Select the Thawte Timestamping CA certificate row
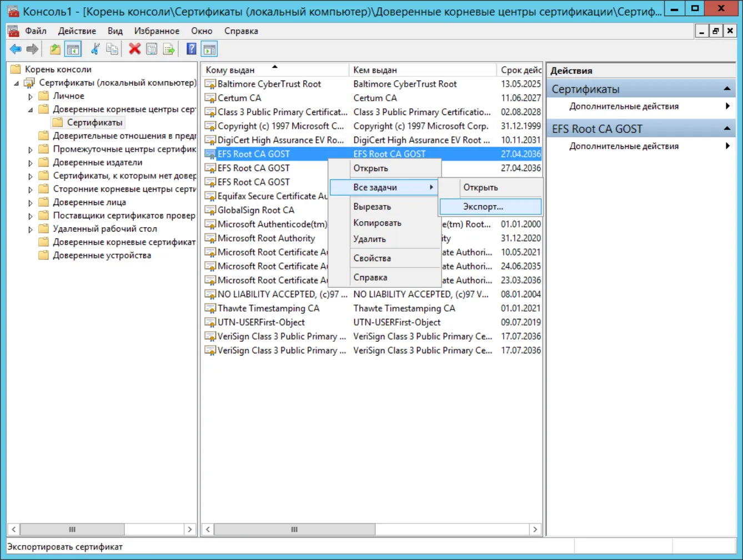The image size is (743, 560). click(x=372, y=308)
